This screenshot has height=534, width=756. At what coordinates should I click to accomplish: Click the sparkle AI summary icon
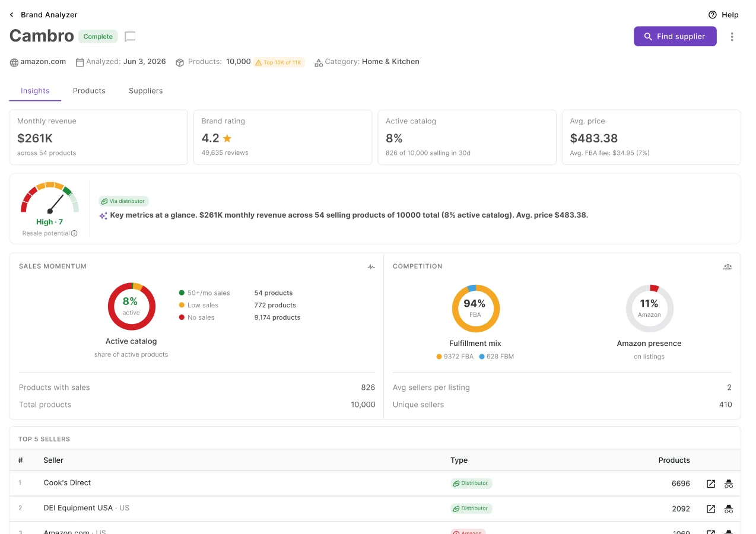(x=103, y=216)
